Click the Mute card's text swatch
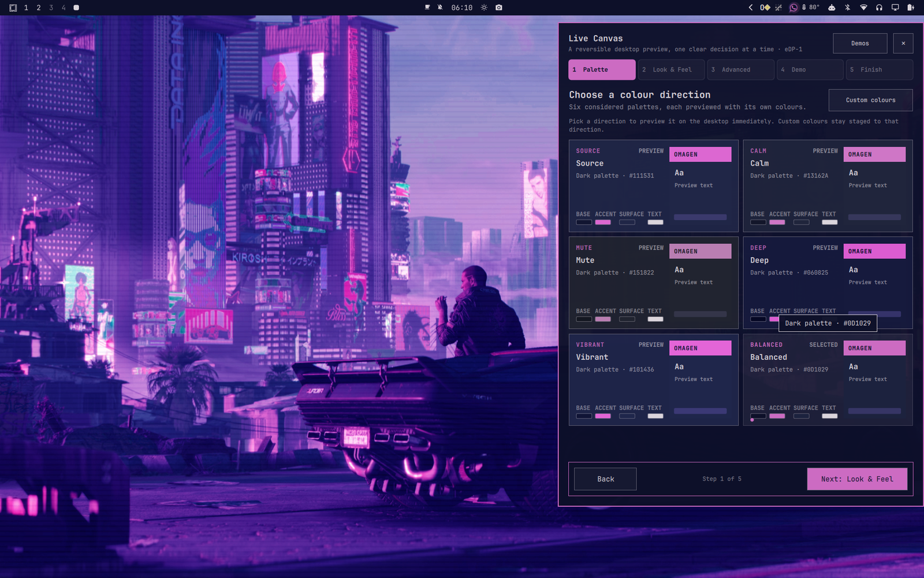924x578 pixels. pyautogui.click(x=655, y=319)
